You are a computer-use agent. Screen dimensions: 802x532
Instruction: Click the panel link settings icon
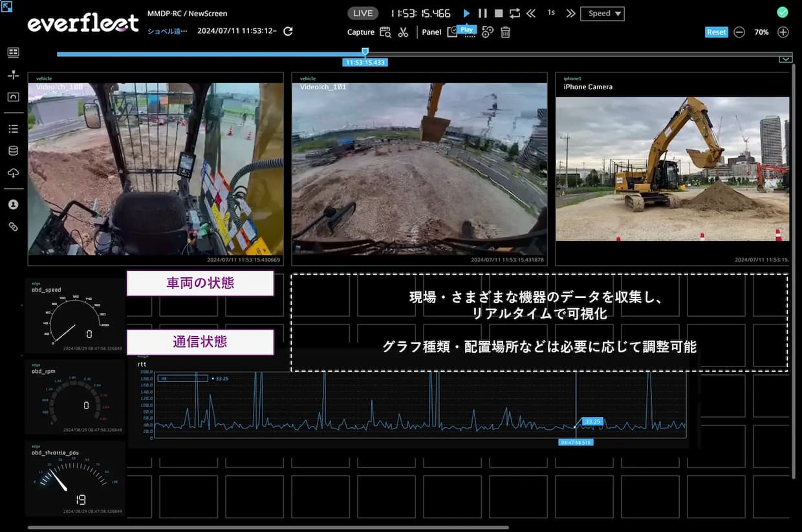[488, 32]
